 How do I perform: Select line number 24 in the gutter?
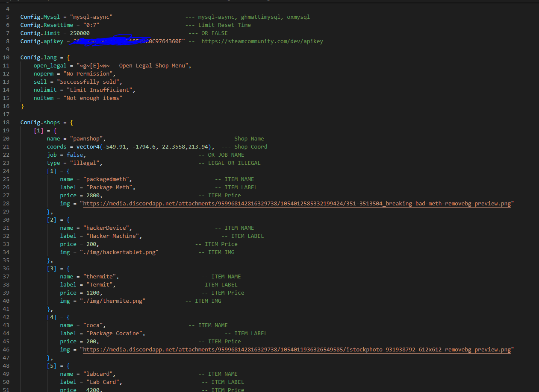8,171
